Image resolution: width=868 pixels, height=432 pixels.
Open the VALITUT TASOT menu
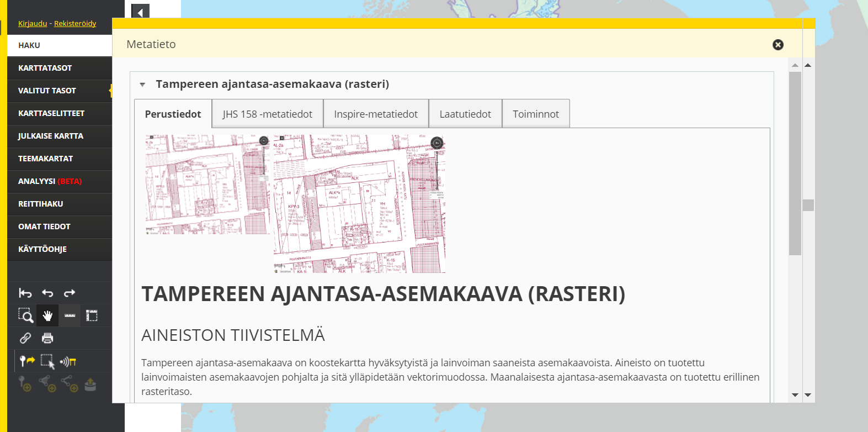pos(60,91)
